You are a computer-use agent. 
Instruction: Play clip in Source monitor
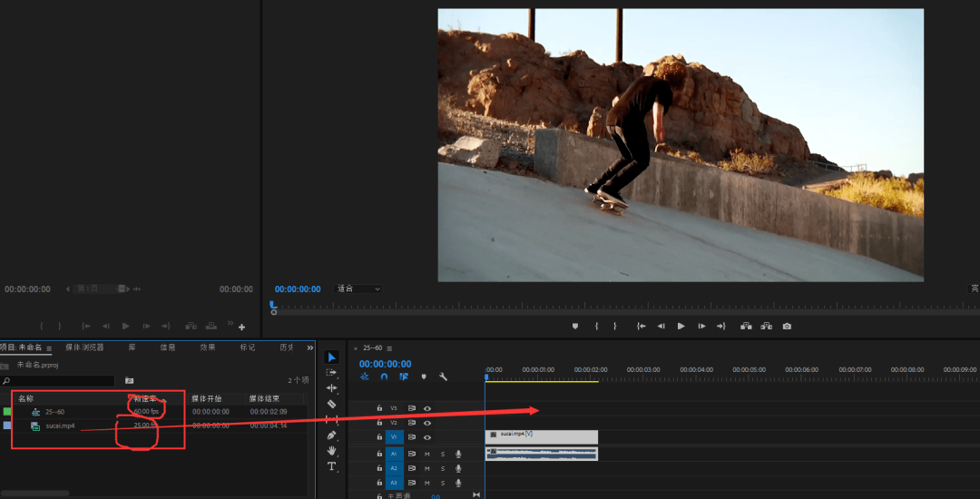click(x=125, y=326)
